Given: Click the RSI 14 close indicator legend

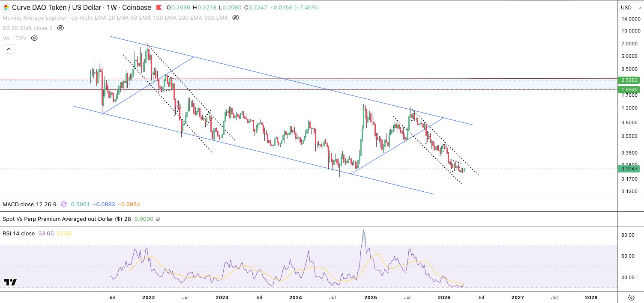Looking at the screenshot, I should (19, 234).
